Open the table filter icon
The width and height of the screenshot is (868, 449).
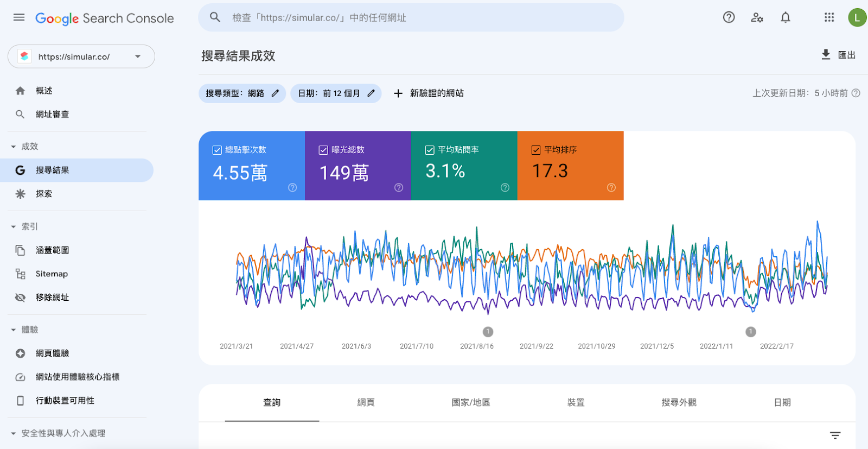(835, 435)
